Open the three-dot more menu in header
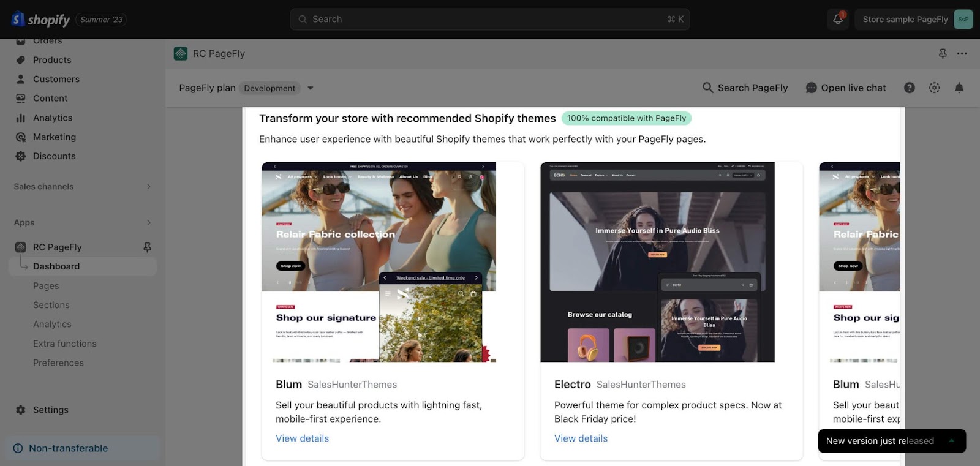980x466 pixels. point(962,54)
